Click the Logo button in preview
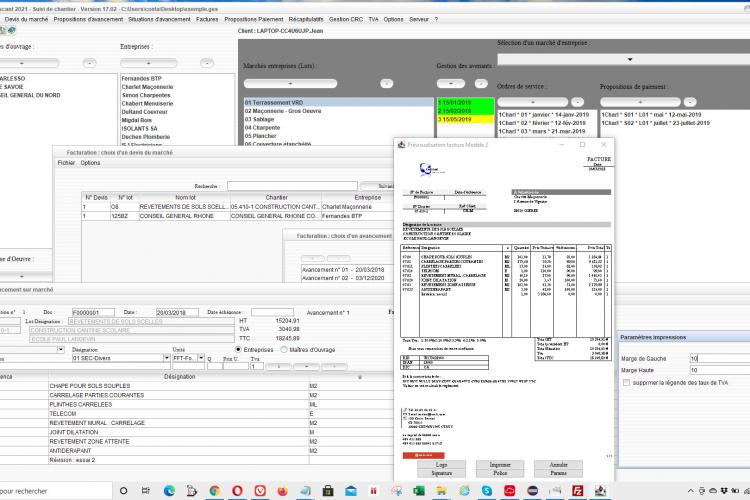Viewport: 750px width, 500px height. [441, 465]
